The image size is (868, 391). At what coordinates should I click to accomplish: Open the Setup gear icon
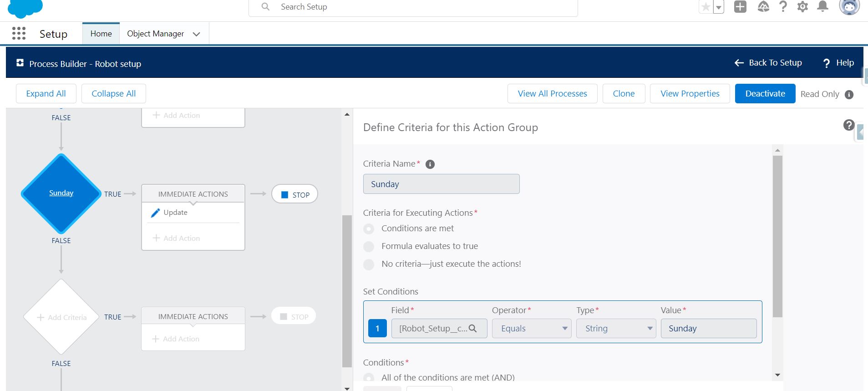(x=802, y=7)
